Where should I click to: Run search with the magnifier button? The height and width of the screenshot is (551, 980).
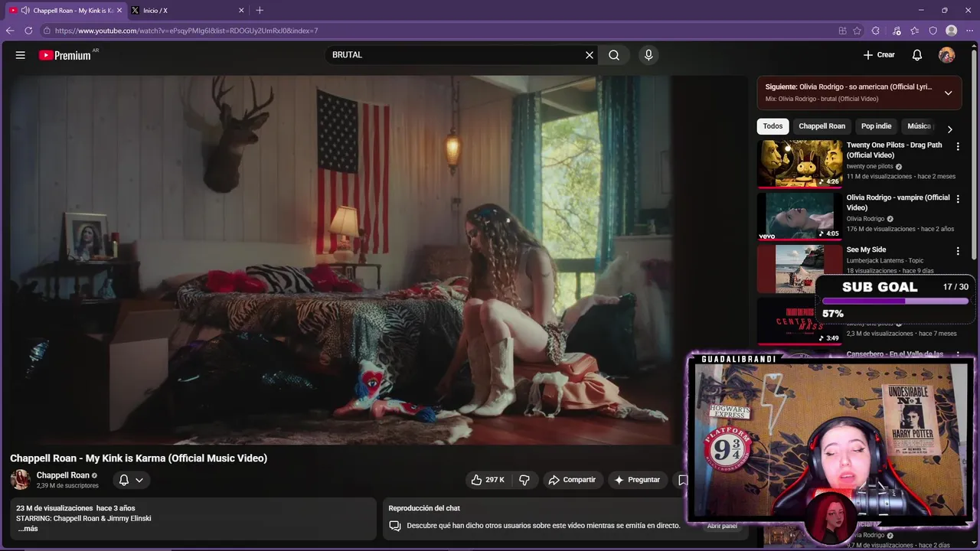(x=614, y=55)
